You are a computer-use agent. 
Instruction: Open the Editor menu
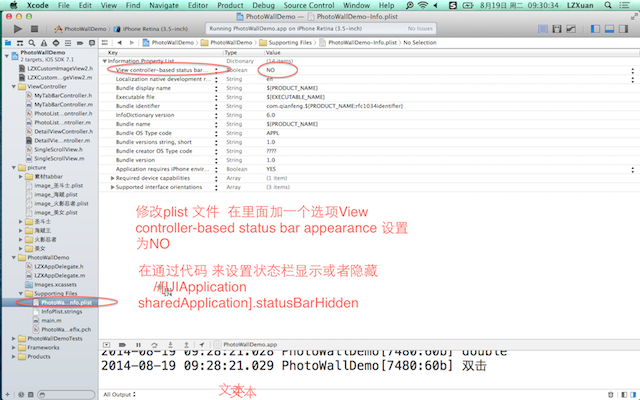[198, 5]
